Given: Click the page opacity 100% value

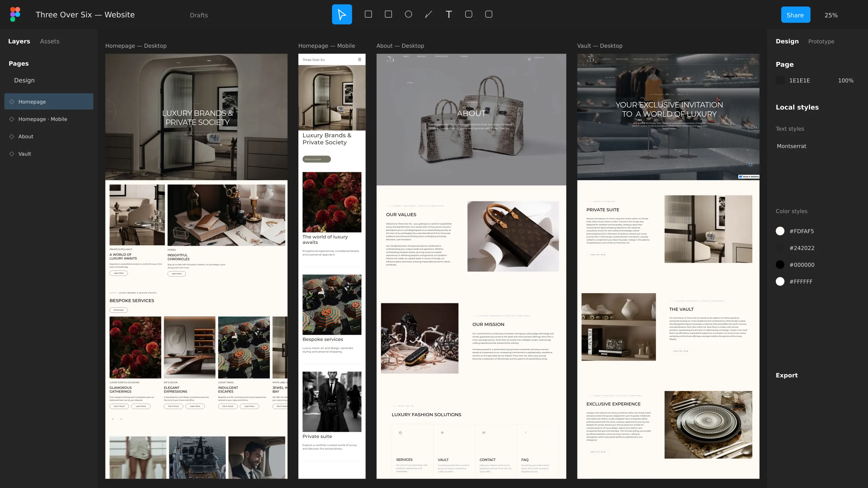Looking at the screenshot, I should click(x=846, y=81).
